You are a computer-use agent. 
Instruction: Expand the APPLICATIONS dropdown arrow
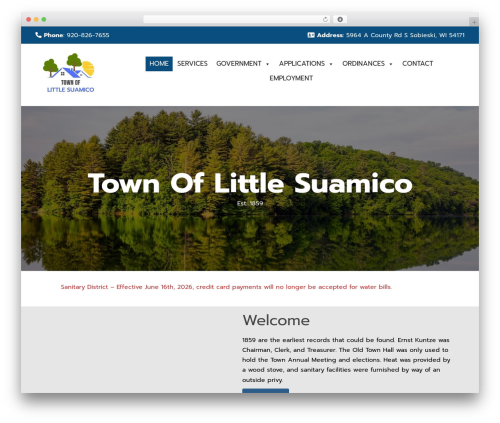point(331,64)
